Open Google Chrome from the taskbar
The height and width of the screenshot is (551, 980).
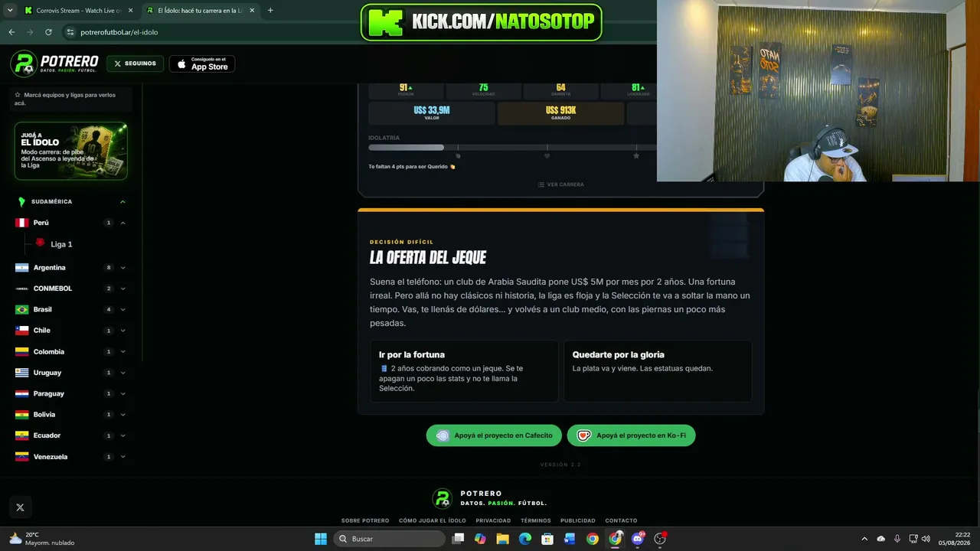point(593,539)
